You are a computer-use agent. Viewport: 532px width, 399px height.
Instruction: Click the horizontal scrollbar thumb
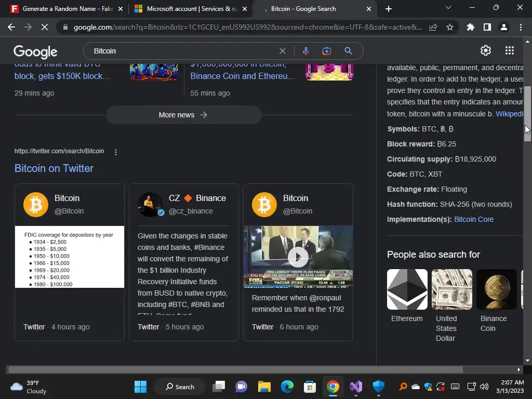[x=235, y=369]
